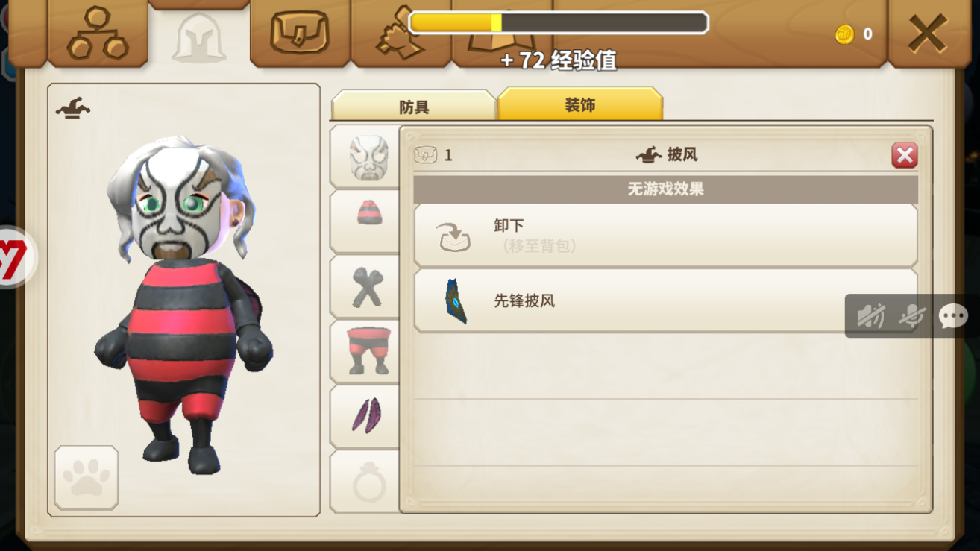Equip the 先锋披风 cape item

coord(666,300)
